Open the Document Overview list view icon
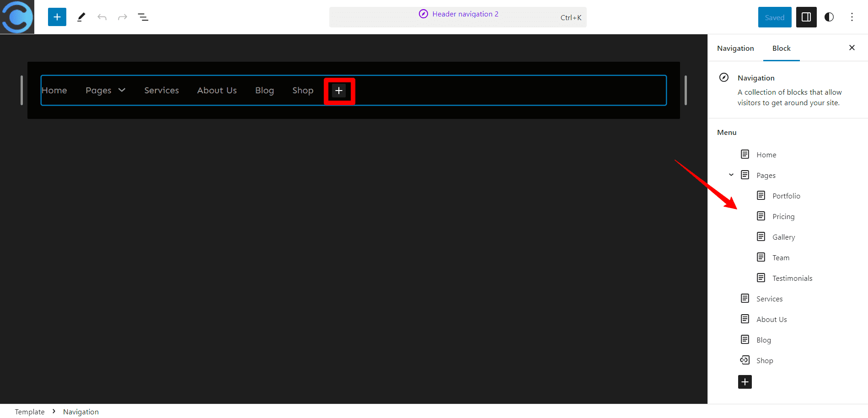 [143, 17]
